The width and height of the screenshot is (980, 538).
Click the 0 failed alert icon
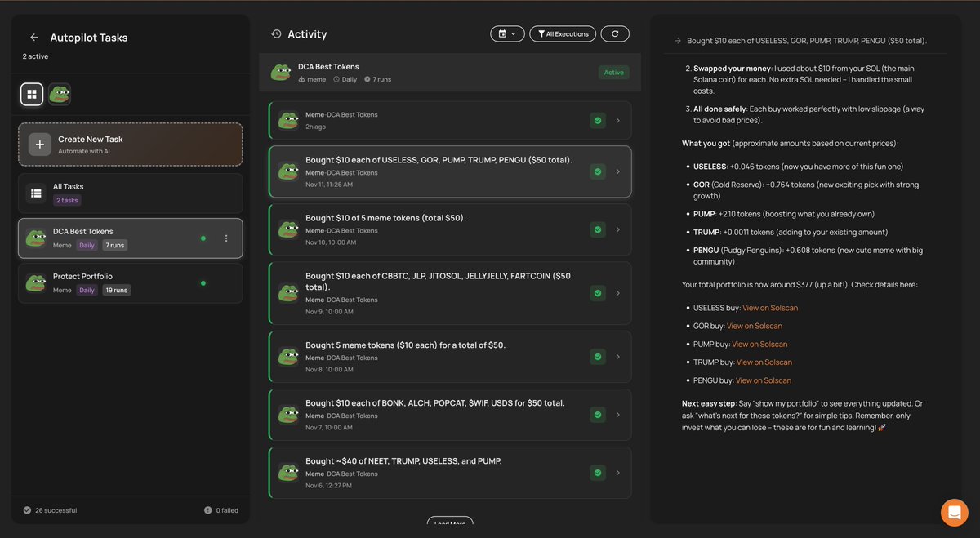click(208, 510)
